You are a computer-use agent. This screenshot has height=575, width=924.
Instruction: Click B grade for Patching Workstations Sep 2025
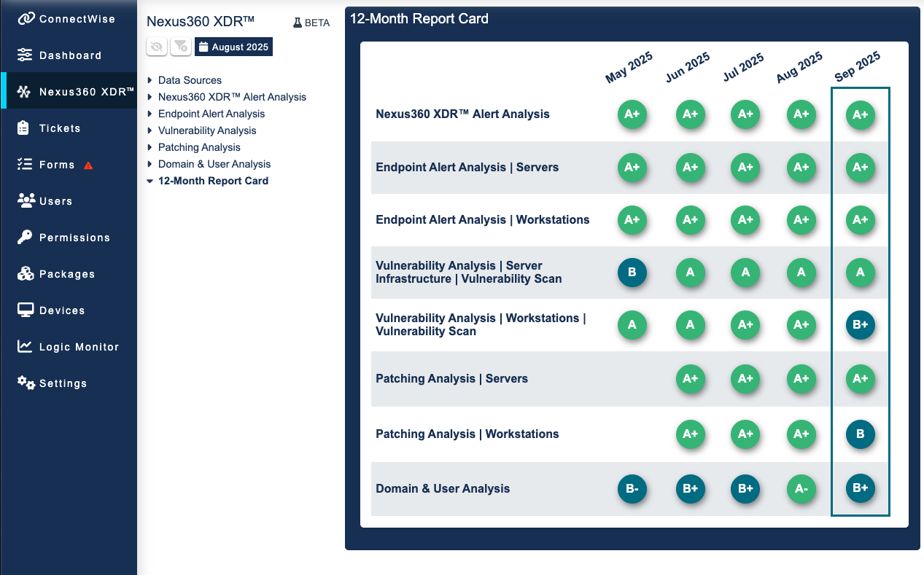click(x=861, y=434)
